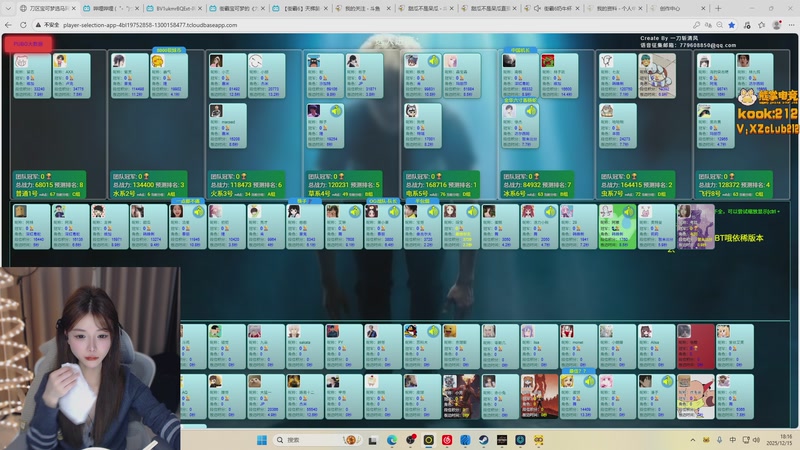Open the browser extensions icon
The width and height of the screenshot is (800, 450).
tap(747, 24)
